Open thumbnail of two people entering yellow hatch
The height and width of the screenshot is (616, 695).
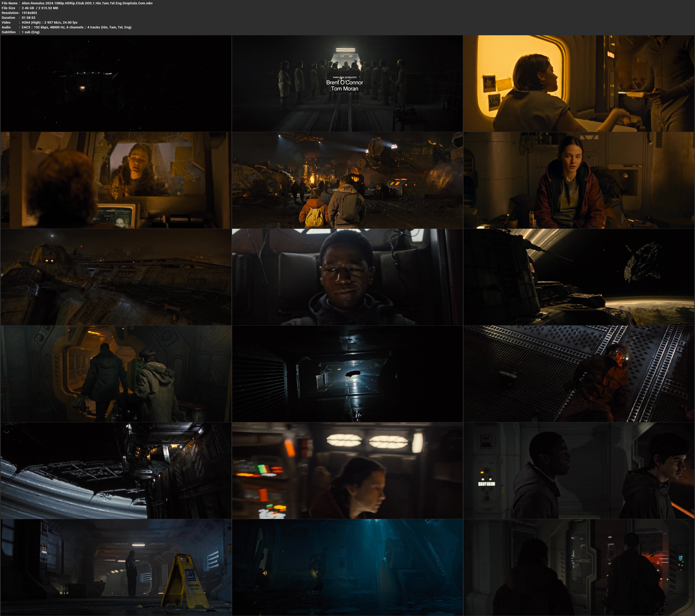click(116, 374)
